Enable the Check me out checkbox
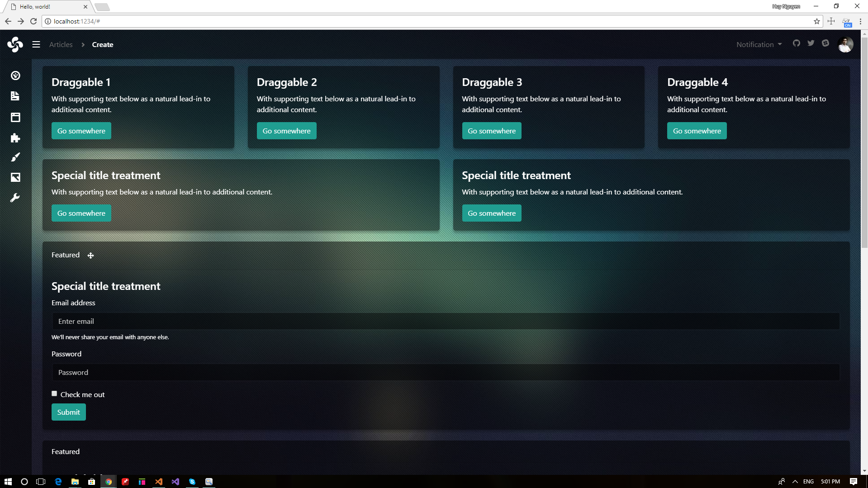 [54, 393]
